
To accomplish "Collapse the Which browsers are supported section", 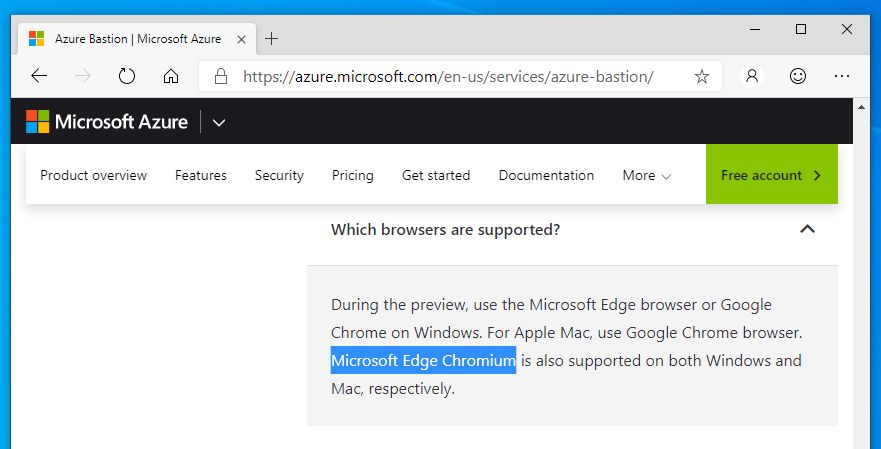I will point(807,229).
